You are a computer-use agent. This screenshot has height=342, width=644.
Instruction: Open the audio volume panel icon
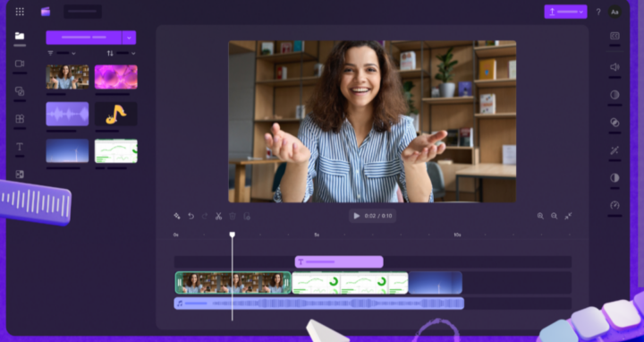tap(614, 67)
